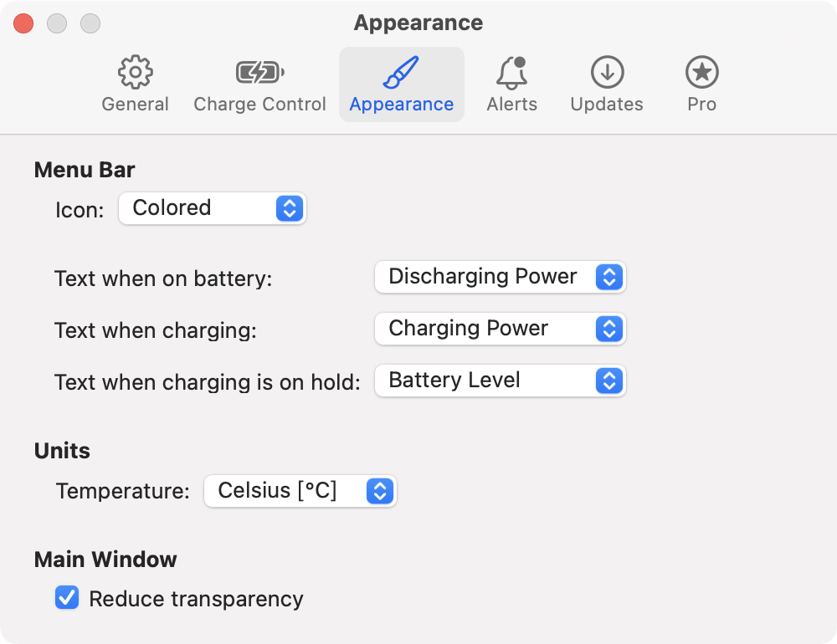Toggle the Reduce transparency checkbox
The height and width of the screenshot is (644, 837).
[67, 597]
